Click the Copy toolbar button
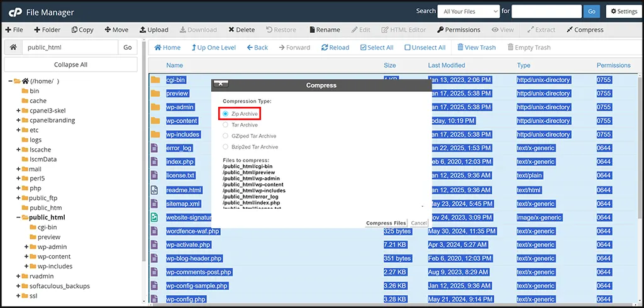Image resolution: width=644 pixels, height=308 pixels. point(82,30)
